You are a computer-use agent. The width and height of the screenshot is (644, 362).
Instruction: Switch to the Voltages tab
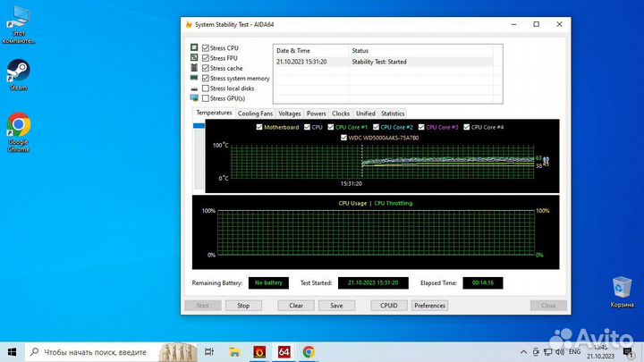290,114
